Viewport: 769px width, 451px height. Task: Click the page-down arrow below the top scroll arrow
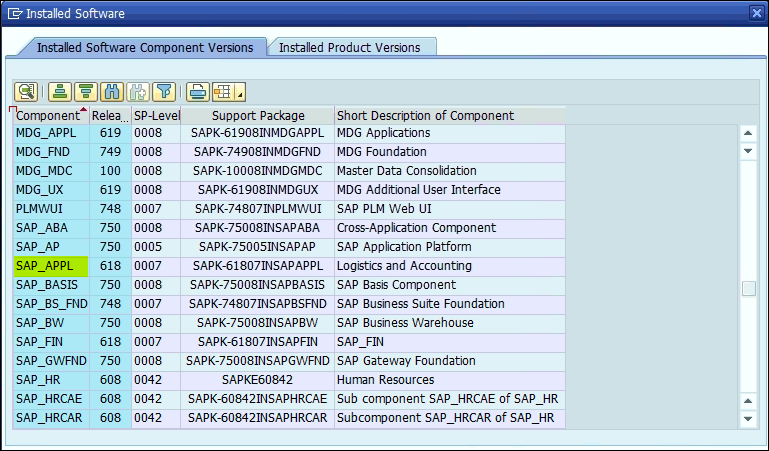[748, 151]
